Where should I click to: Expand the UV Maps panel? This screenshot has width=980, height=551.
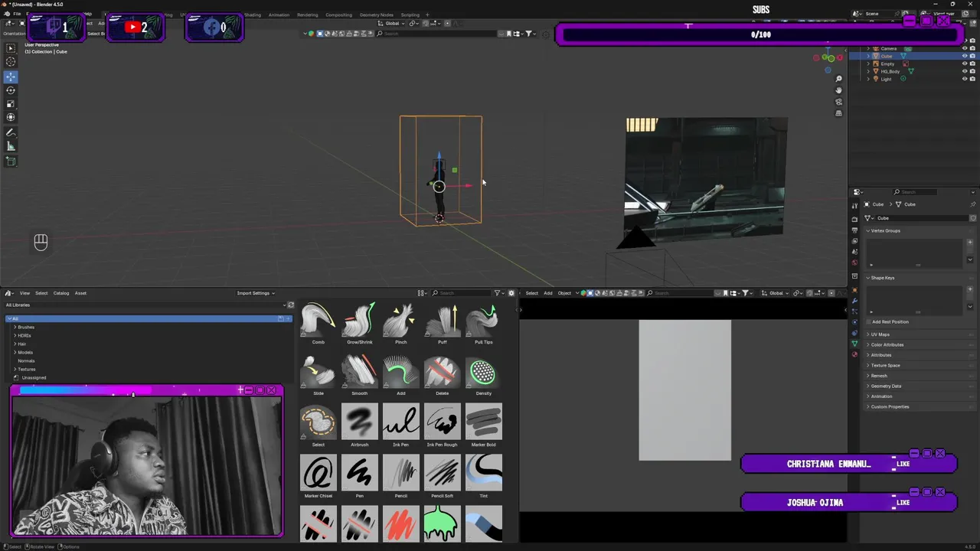click(x=880, y=334)
